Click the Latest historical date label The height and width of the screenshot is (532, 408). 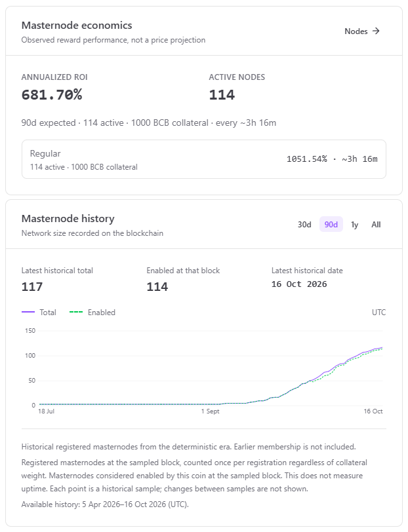pos(307,271)
